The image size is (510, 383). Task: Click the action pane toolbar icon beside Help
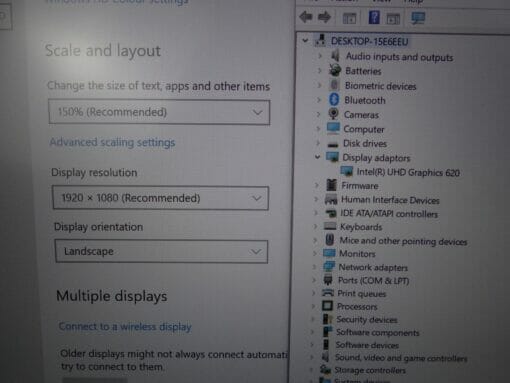393,19
